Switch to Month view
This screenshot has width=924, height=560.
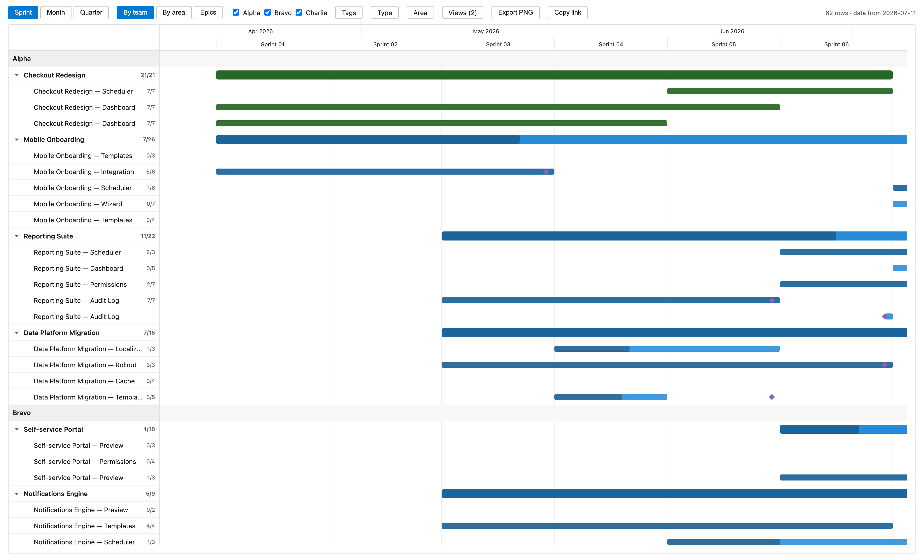click(55, 12)
